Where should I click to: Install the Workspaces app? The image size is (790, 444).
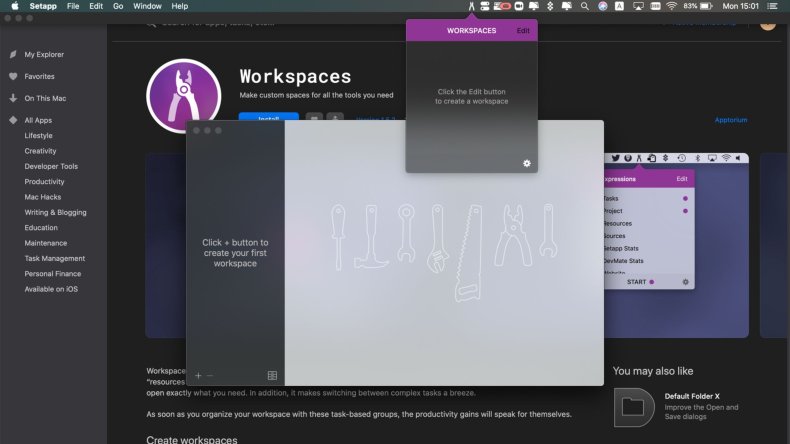[x=269, y=117]
